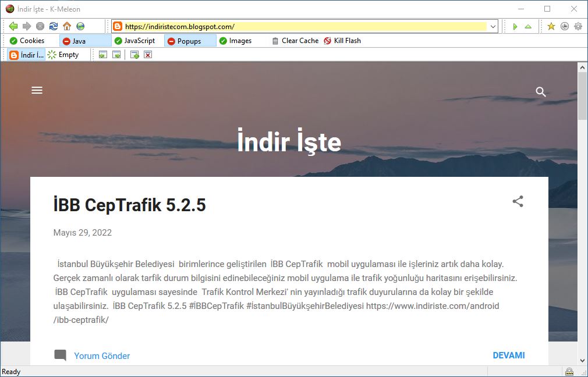Switch to next tab icon
The image size is (588, 377).
[116, 55]
